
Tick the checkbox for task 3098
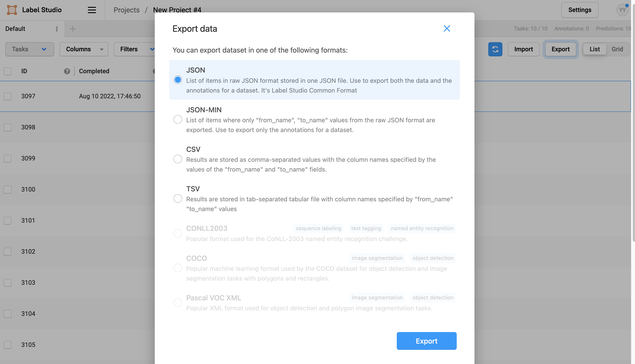click(x=8, y=127)
